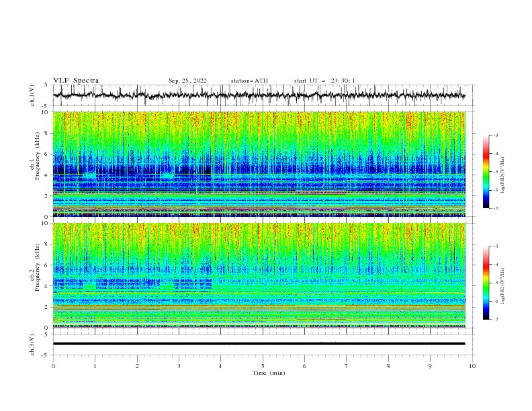The height and width of the screenshot is (411, 532).
Task: Click the time axis tick label "2"
Action: coord(137,366)
